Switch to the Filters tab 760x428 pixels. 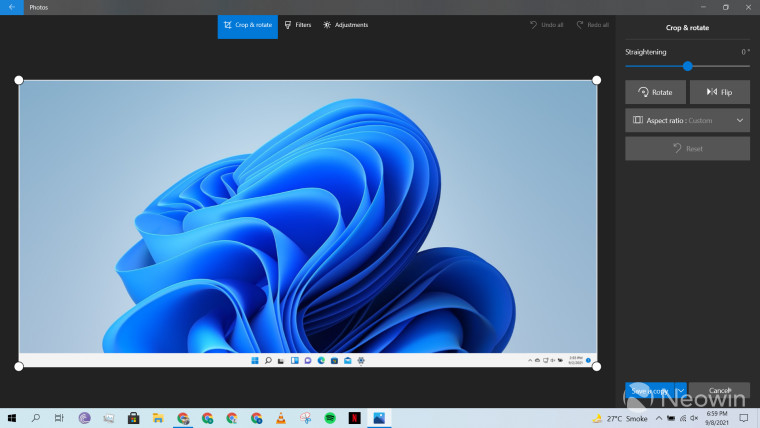[x=298, y=25]
